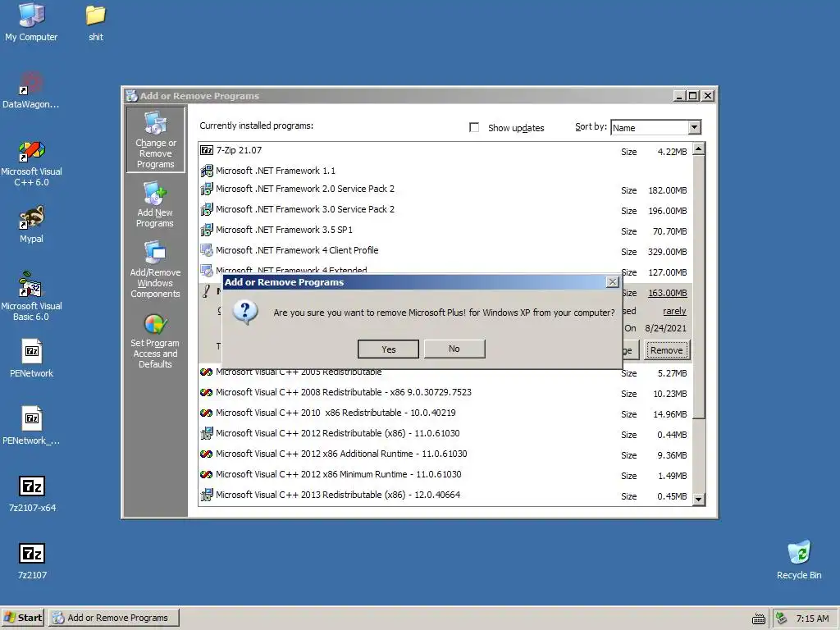The image size is (840, 630).
Task: Cancel removal with the No button
Action: point(454,349)
